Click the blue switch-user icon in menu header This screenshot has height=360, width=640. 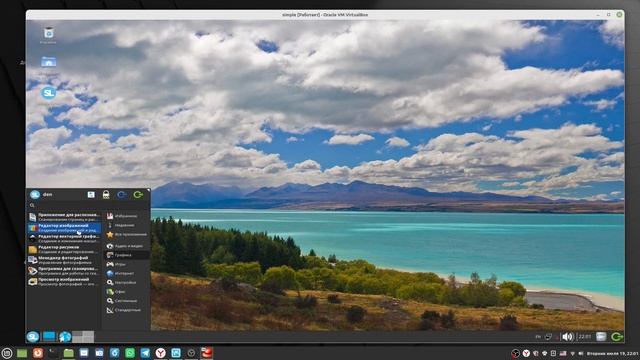tap(122, 195)
